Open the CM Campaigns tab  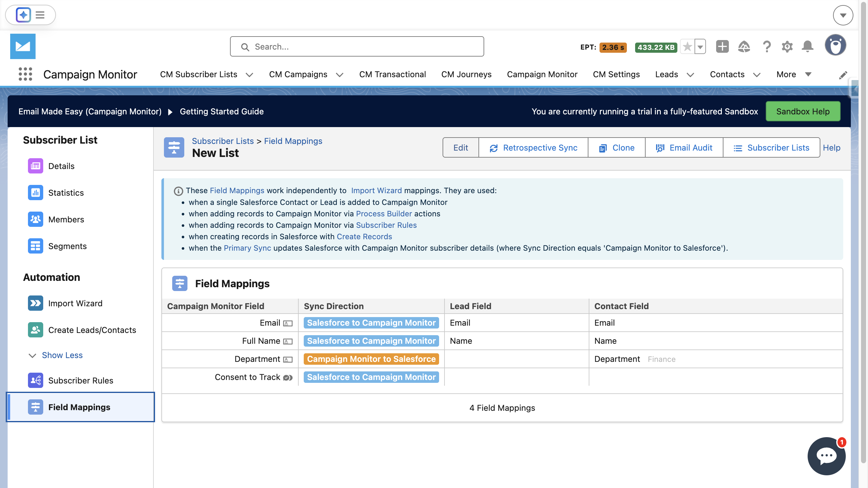pos(298,74)
